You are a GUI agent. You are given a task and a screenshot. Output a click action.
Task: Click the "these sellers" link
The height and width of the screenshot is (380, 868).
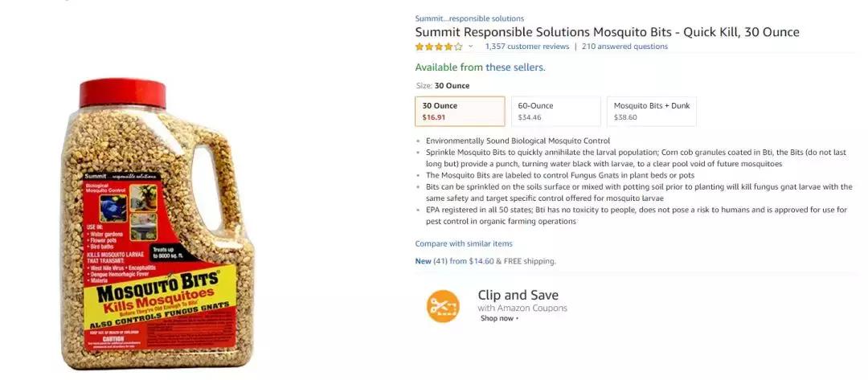point(514,67)
